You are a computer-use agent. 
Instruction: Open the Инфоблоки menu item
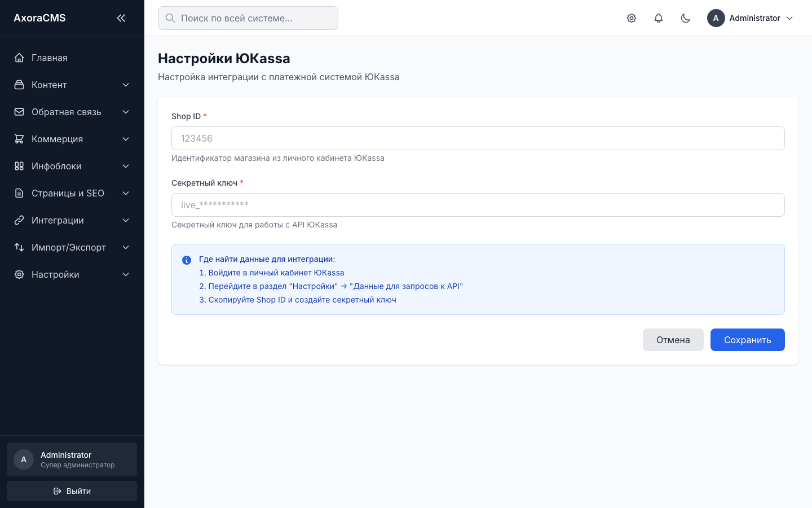coord(72,166)
